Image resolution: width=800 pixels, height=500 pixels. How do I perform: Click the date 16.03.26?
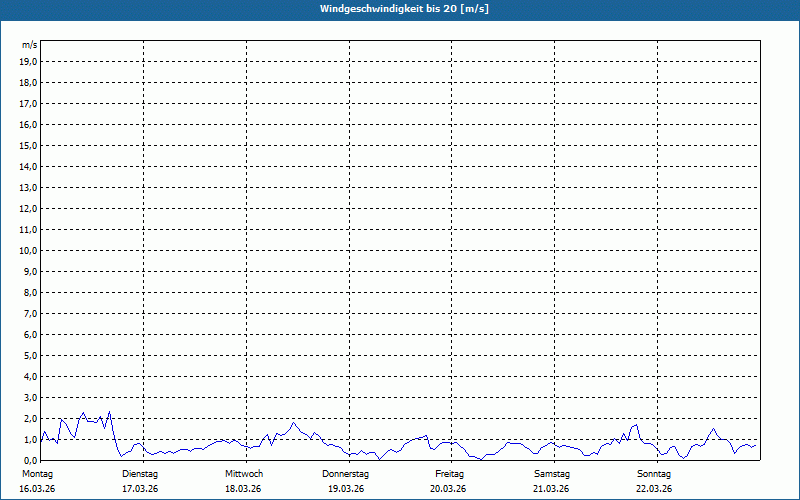pos(37,489)
